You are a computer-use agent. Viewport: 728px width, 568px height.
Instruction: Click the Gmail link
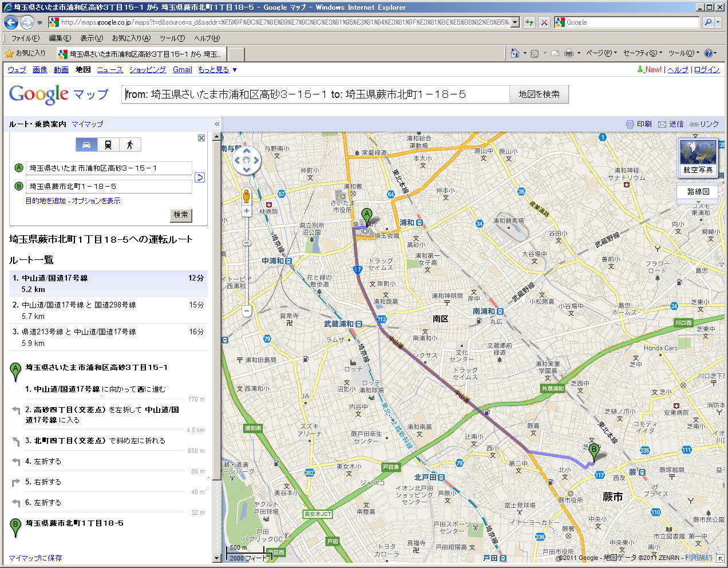click(183, 70)
